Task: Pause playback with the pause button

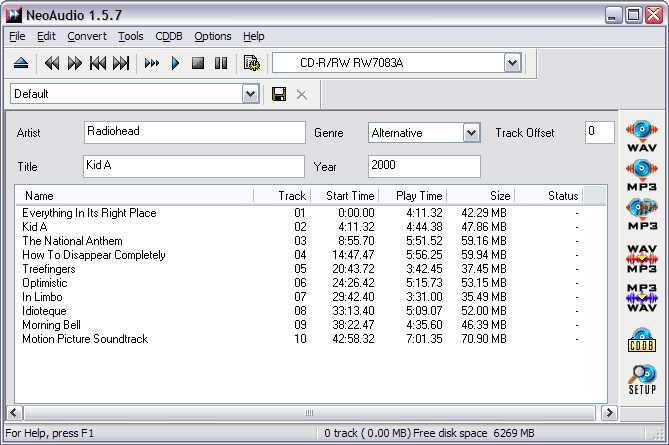Action: click(x=221, y=64)
